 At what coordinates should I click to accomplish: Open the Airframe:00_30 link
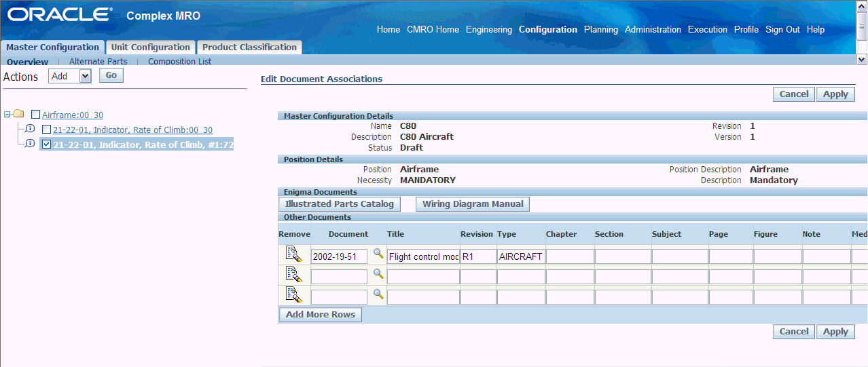[x=73, y=115]
